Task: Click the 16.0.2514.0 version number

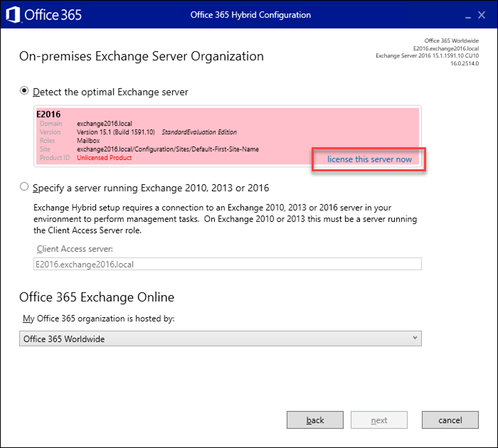Action: point(465,63)
